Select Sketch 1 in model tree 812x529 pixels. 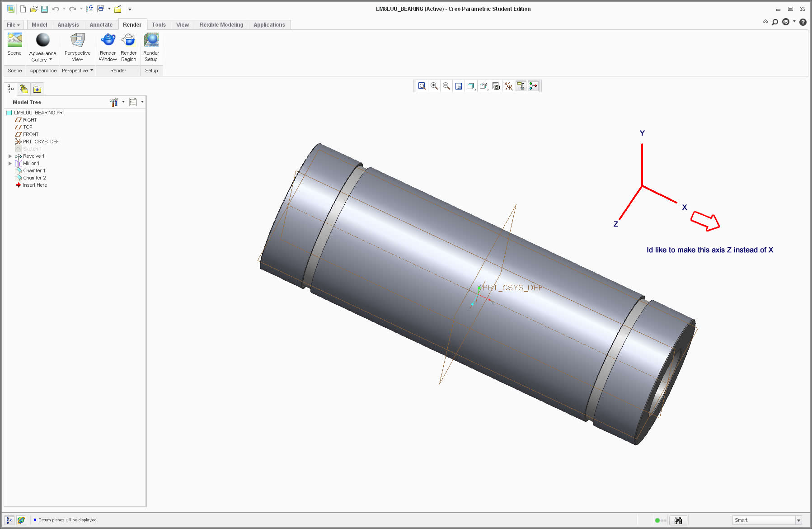[32, 149]
